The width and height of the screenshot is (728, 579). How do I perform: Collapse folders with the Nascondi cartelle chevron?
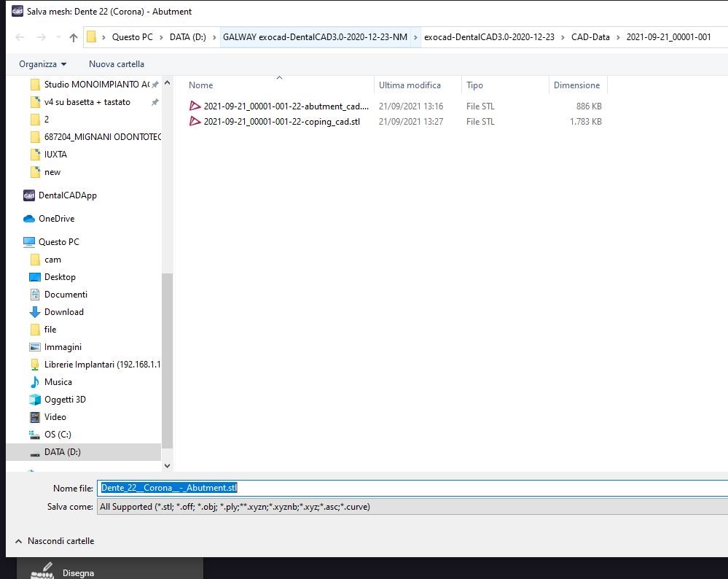click(18, 541)
